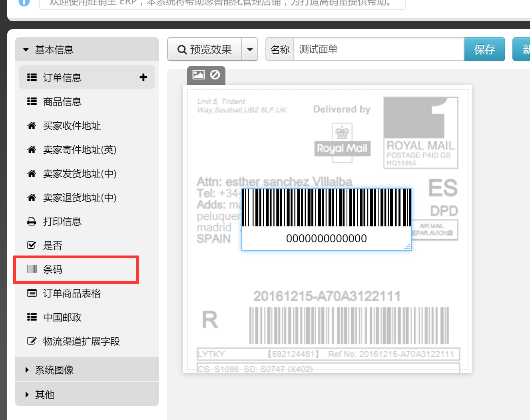Choose 条码 item text
The width and height of the screenshot is (530, 420).
click(53, 269)
